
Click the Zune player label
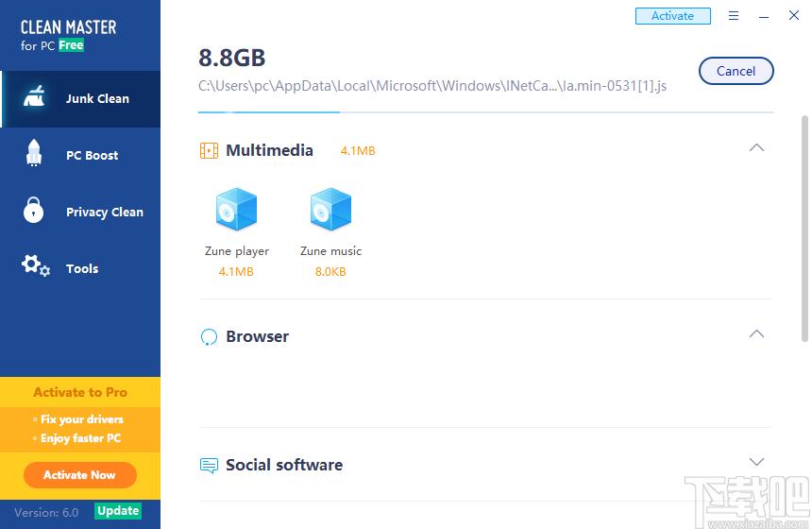point(237,251)
